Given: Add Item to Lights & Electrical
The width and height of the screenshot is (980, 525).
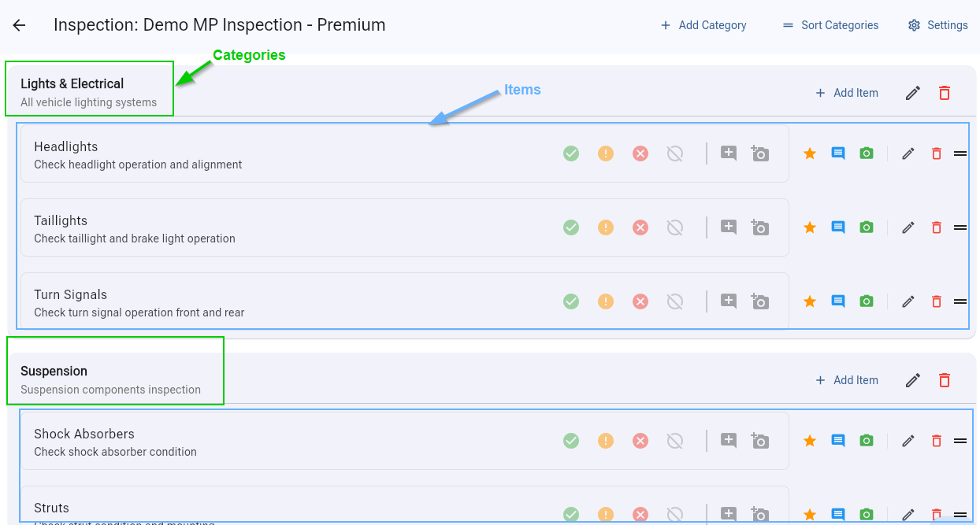Looking at the screenshot, I should coord(847,93).
